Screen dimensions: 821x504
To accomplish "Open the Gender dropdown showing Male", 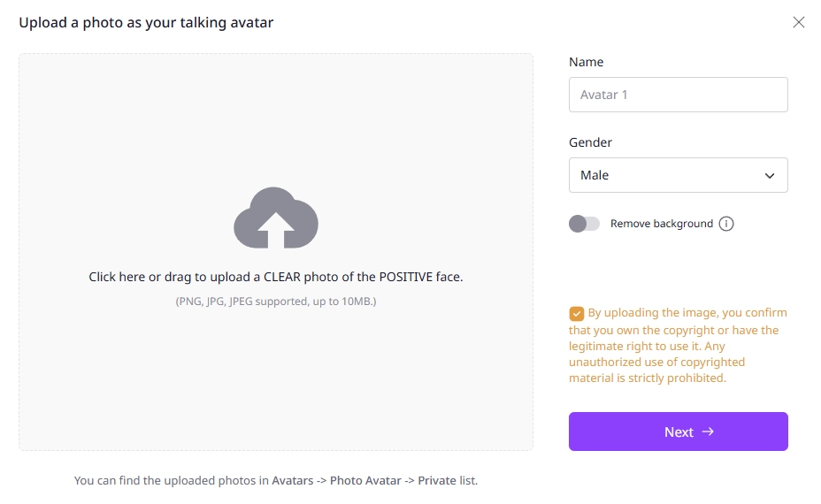I will (x=678, y=175).
